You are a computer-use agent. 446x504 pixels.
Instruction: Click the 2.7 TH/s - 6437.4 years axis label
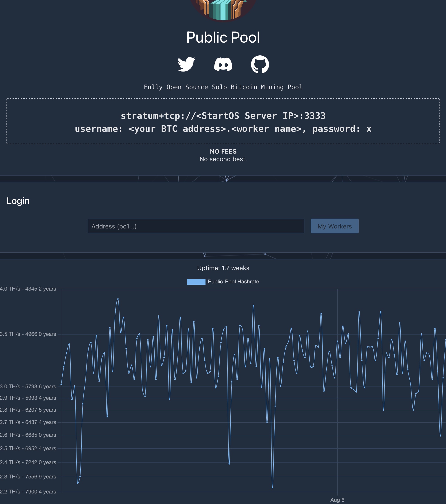coord(28,422)
